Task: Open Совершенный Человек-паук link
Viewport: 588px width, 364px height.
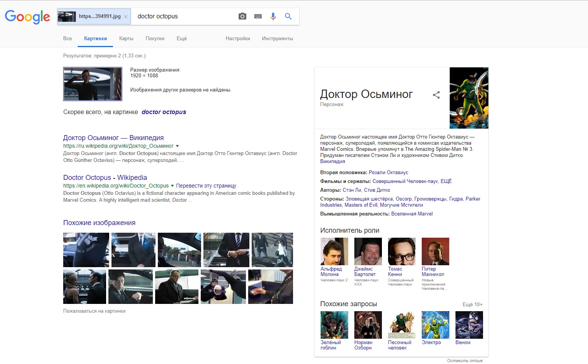Action: point(405,181)
